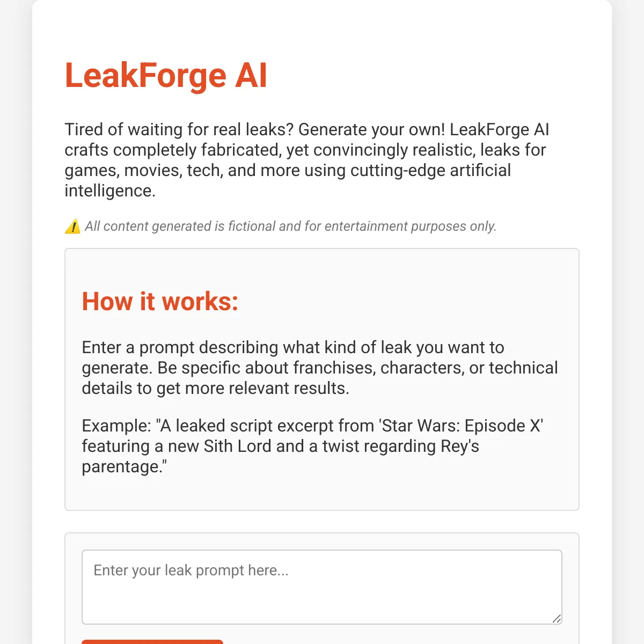Click the word 'parentage' in the example
This screenshot has width=644, height=644.
(120, 466)
